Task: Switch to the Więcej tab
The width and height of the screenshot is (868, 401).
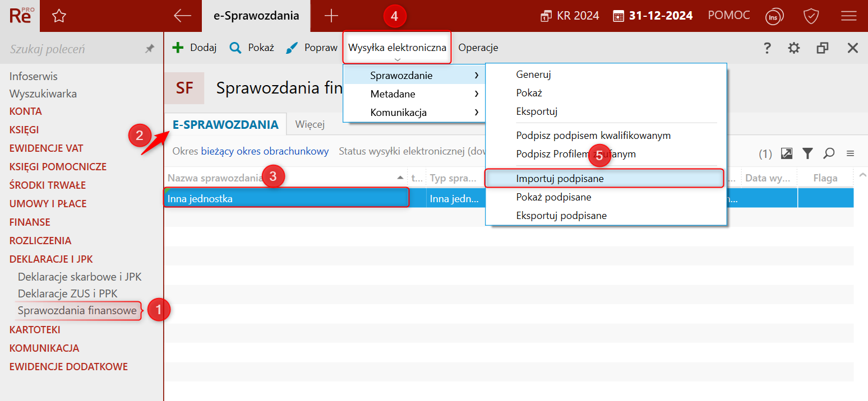Action: [x=310, y=124]
